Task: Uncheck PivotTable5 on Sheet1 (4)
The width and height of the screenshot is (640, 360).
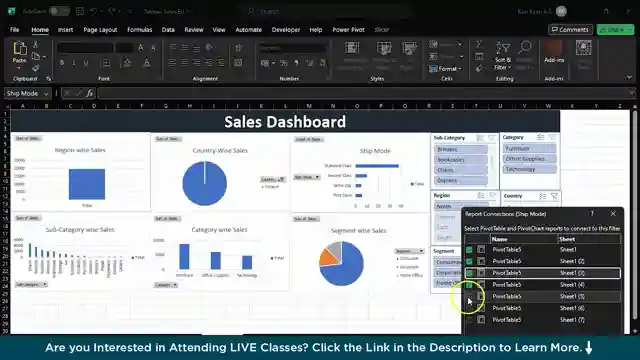Action: [469, 284]
